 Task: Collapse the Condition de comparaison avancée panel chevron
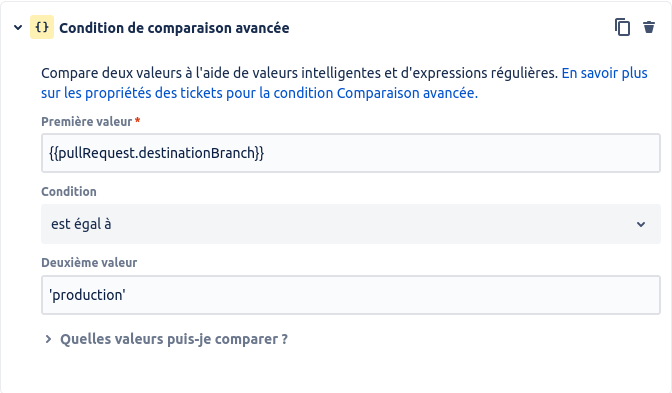(x=18, y=28)
